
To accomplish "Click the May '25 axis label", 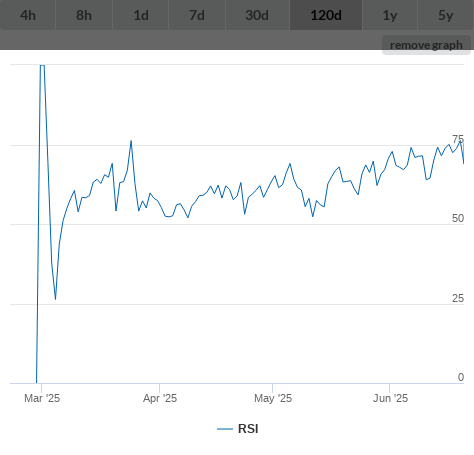I will pyautogui.click(x=273, y=398).
